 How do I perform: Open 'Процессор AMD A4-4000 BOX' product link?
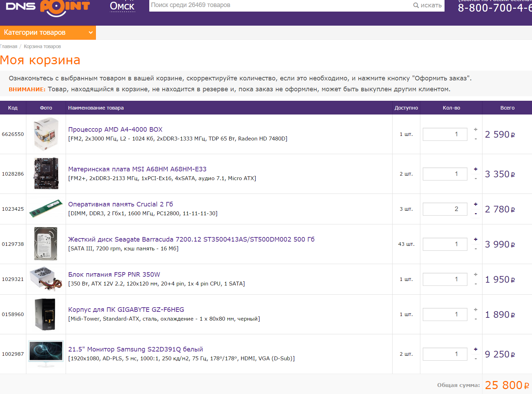pyautogui.click(x=115, y=130)
